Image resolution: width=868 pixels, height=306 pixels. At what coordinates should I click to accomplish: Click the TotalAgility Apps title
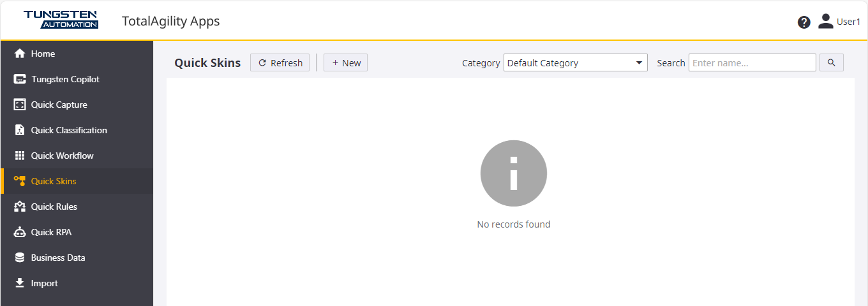(x=170, y=21)
